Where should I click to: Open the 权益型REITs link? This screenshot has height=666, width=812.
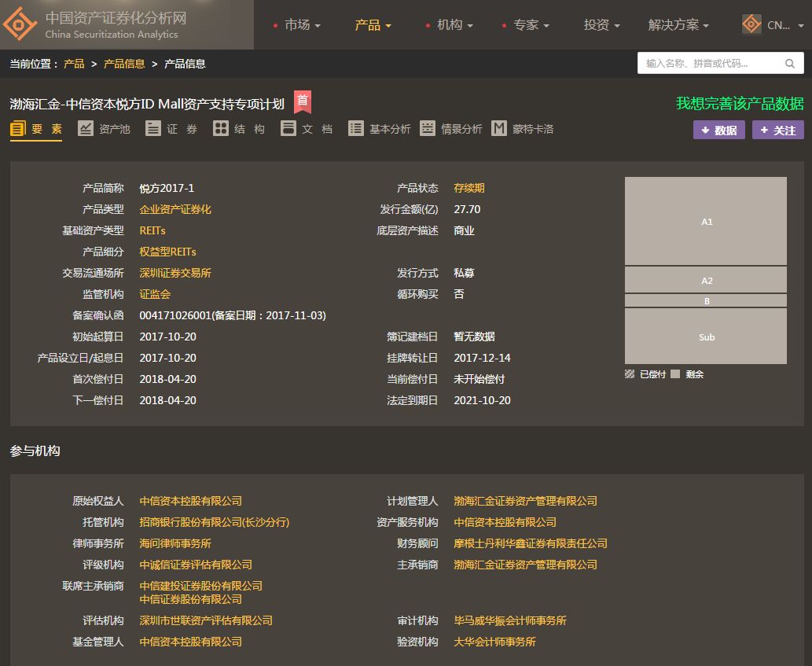coord(167,252)
